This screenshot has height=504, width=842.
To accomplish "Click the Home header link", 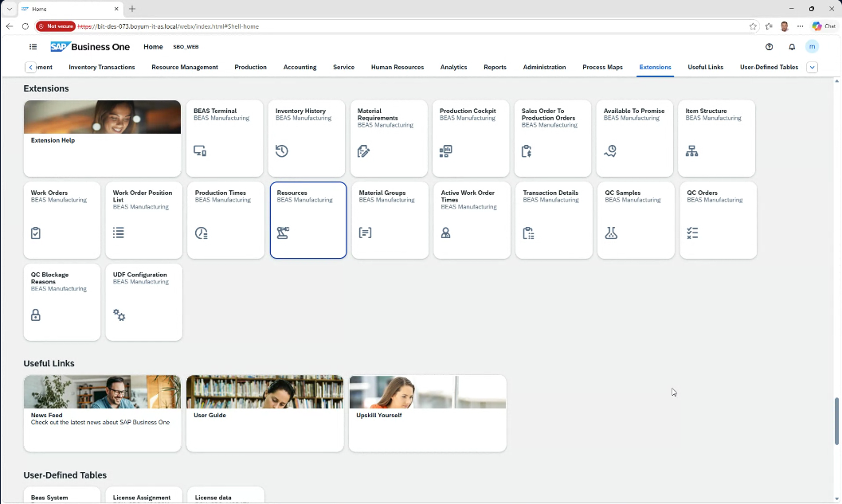I will point(153,47).
